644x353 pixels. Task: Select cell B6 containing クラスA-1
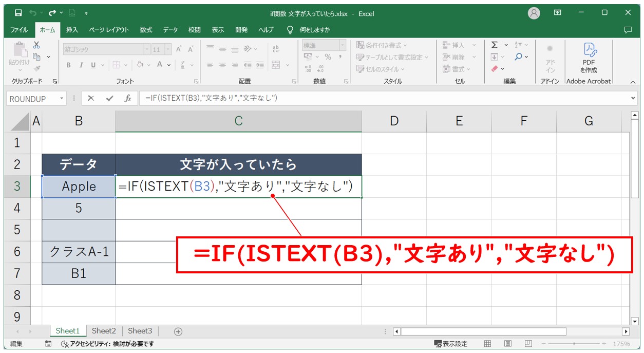(79, 252)
